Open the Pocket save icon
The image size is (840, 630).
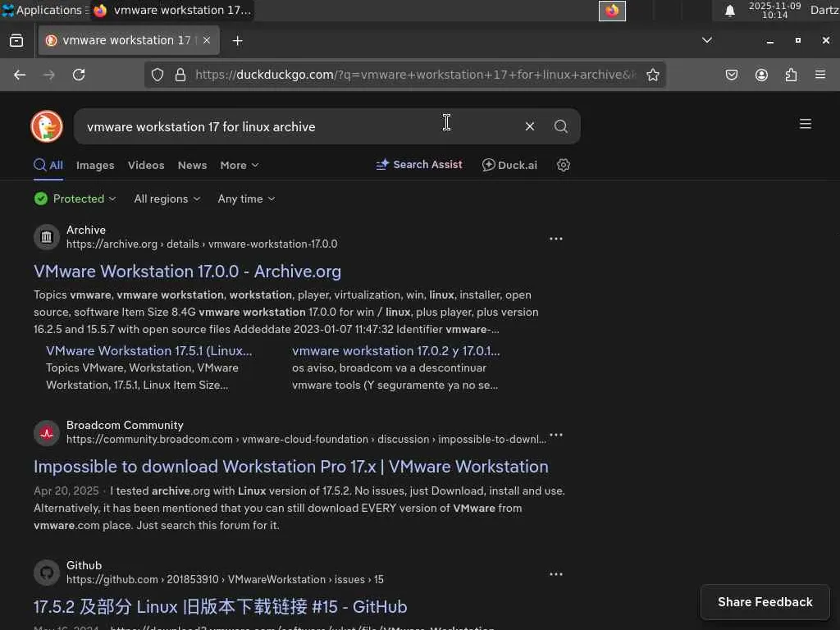731,75
